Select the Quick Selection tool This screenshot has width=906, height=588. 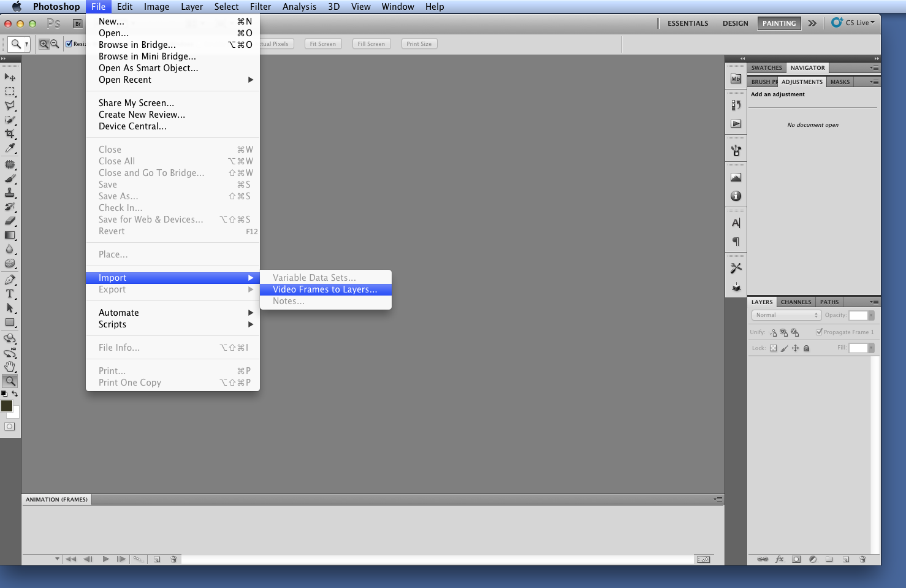[10, 120]
